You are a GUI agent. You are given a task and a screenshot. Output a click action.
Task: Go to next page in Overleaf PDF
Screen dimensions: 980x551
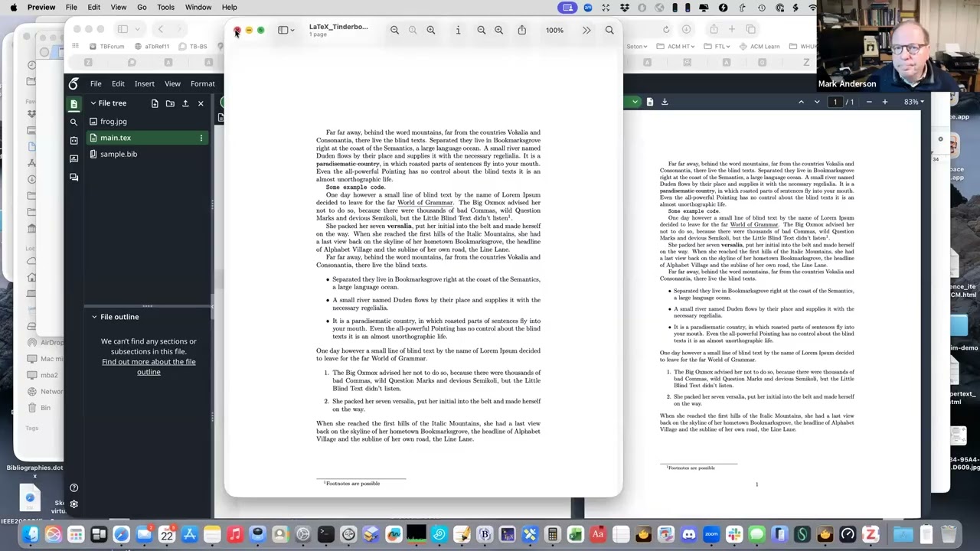pos(817,102)
